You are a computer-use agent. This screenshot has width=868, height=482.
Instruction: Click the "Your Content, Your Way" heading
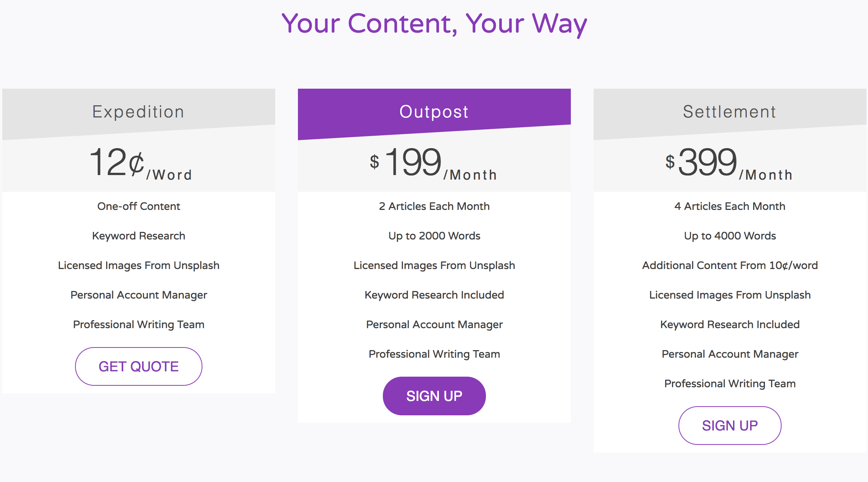click(434, 24)
